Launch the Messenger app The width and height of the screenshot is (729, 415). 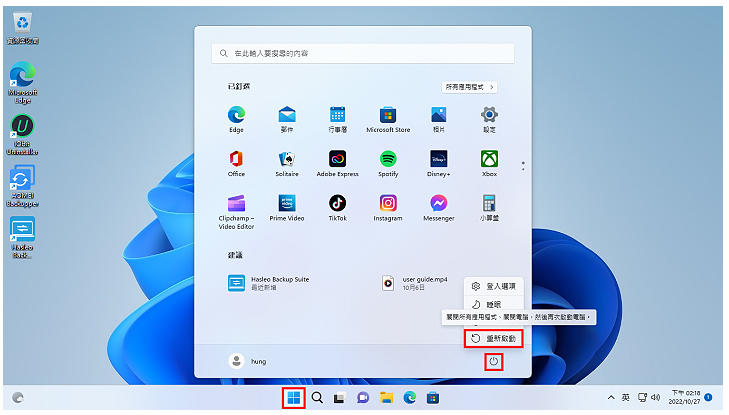point(438,208)
